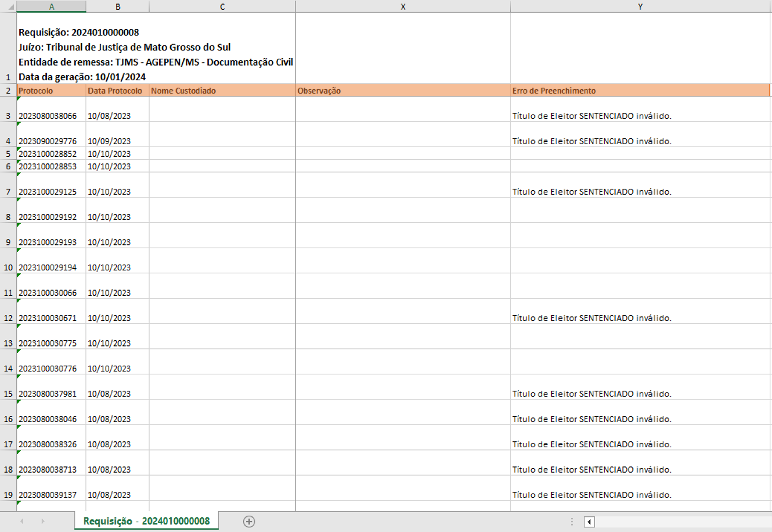The width and height of the screenshot is (772, 532).
Task: Select protocol cell 2023100029125
Action: (x=51, y=185)
